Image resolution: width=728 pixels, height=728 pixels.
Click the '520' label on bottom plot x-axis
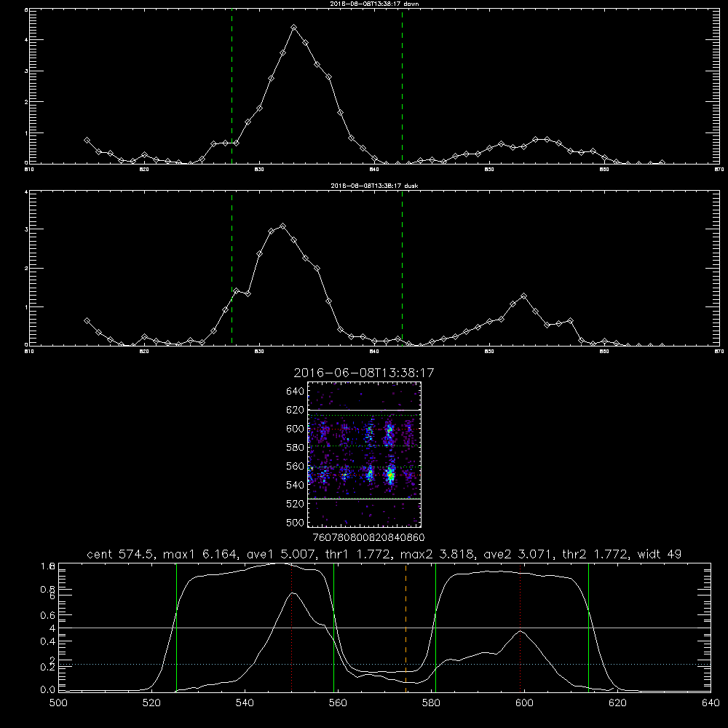coord(152,703)
